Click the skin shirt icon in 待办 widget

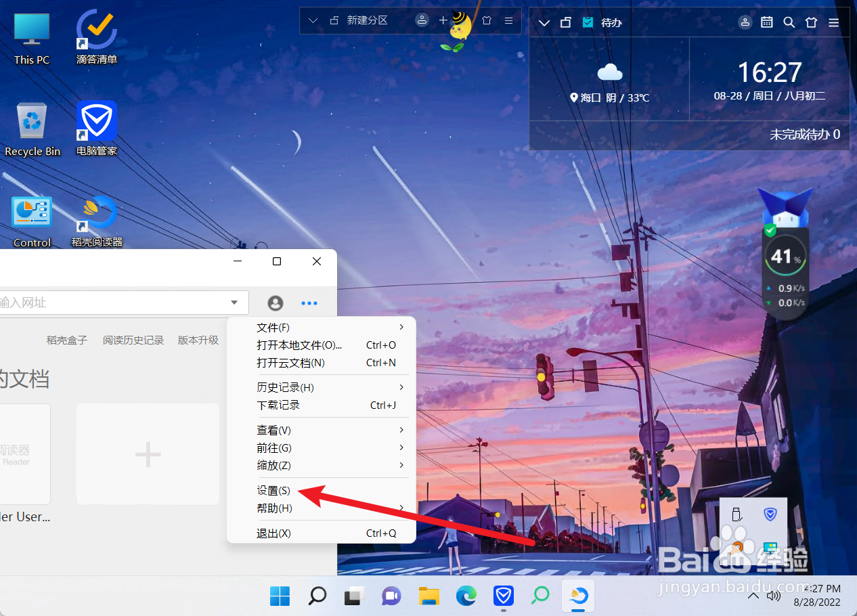pyautogui.click(x=812, y=22)
